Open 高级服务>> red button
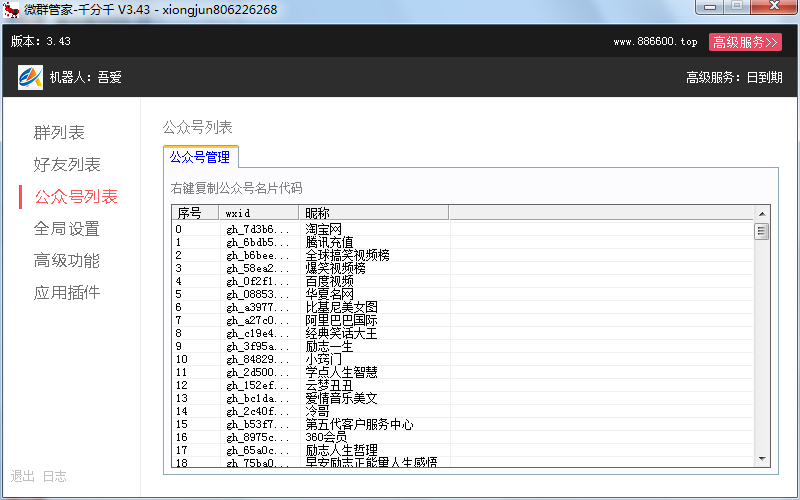The width and height of the screenshot is (800, 500). (745, 42)
